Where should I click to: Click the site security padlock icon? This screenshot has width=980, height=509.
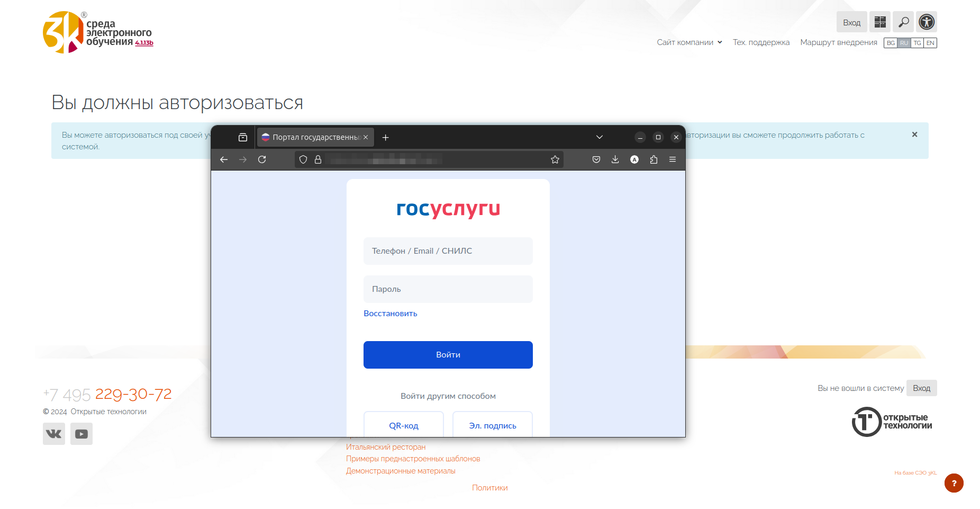[x=318, y=159]
